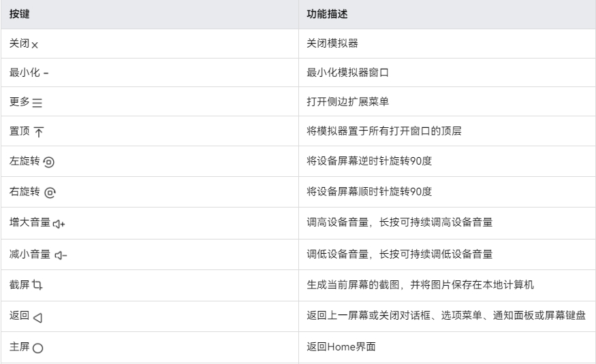Click the 打开侧边扩展菜单 description
This screenshot has width=596, height=364.
pos(348,102)
